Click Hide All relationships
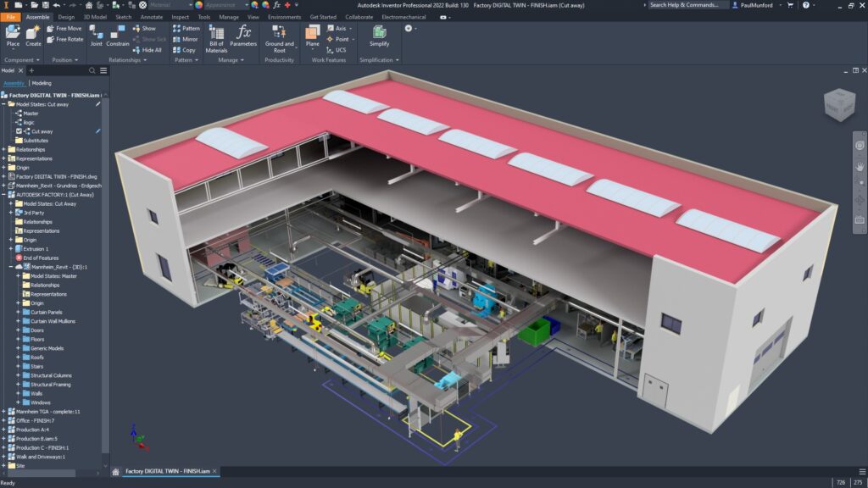The width and height of the screenshot is (868, 488). click(147, 50)
